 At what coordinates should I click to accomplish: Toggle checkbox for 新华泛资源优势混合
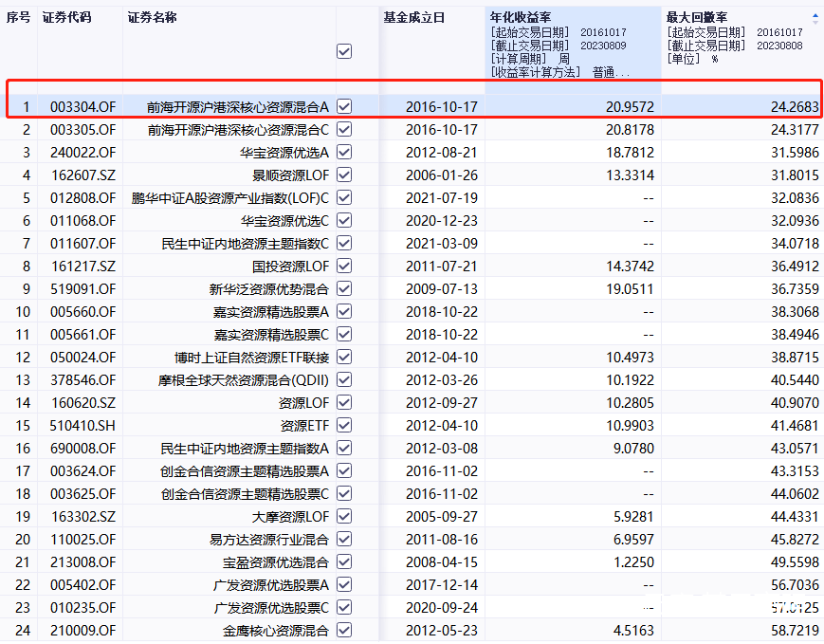[344, 288]
